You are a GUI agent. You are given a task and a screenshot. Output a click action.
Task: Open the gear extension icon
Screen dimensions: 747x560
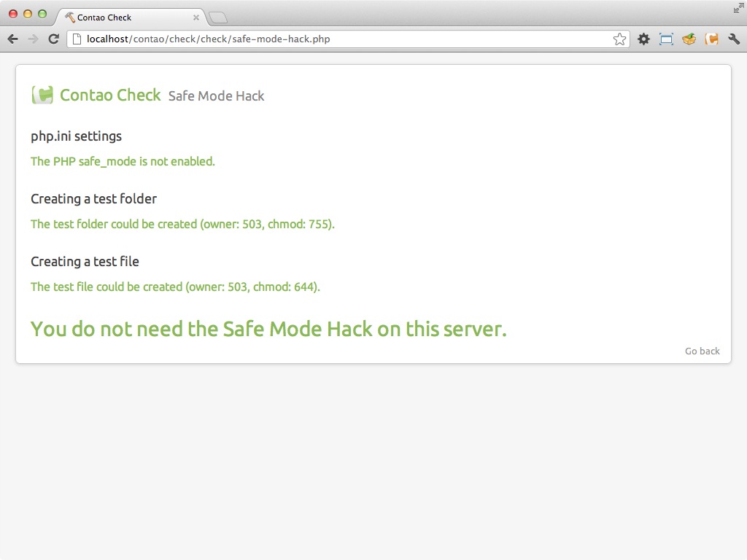pyautogui.click(x=643, y=39)
